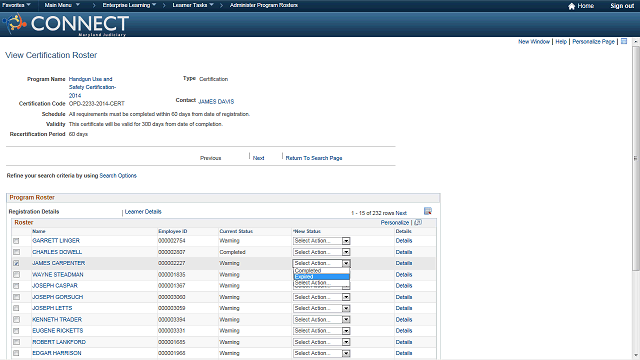Open New Status dropdown for CHARLES DOWELL
This screenshot has height=360, width=640.
click(321, 252)
